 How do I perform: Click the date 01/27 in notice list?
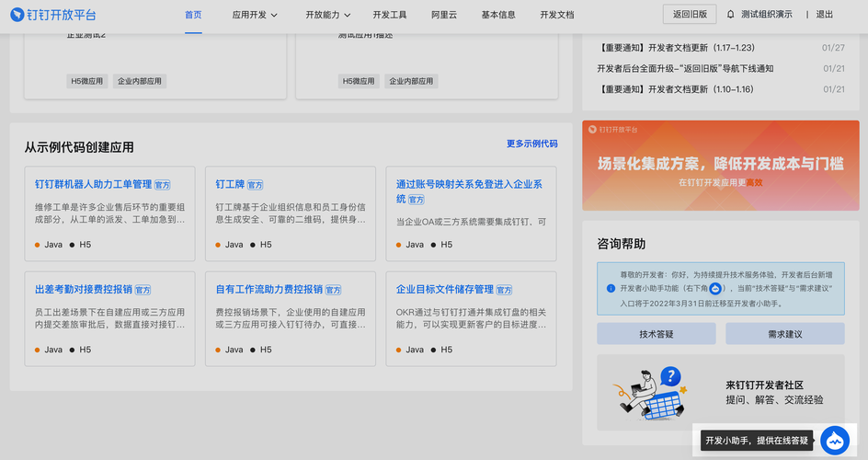pos(833,48)
